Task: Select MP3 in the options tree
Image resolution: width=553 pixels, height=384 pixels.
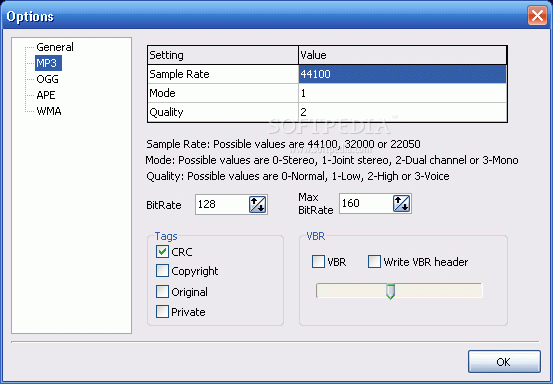Action: click(48, 63)
